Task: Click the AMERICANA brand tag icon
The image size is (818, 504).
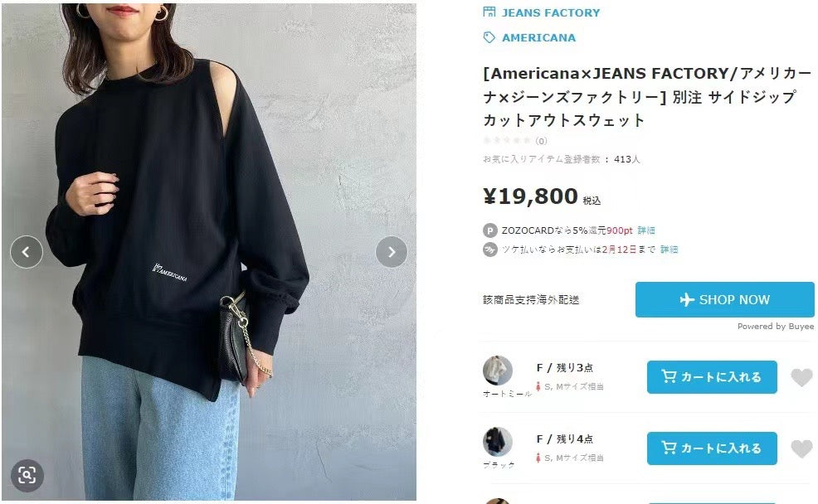Action: click(489, 37)
